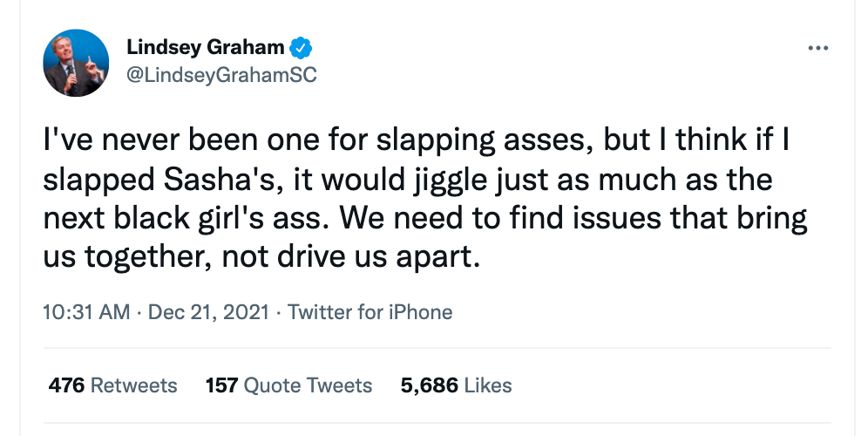The height and width of the screenshot is (436, 868).
Task: Show who liked via 5,686 Likes
Action: coord(456,385)
